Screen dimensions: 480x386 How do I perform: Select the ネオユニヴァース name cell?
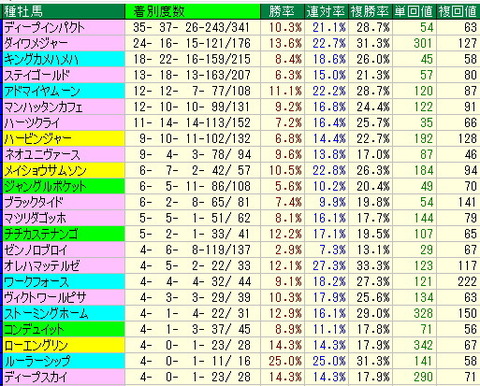64,155
